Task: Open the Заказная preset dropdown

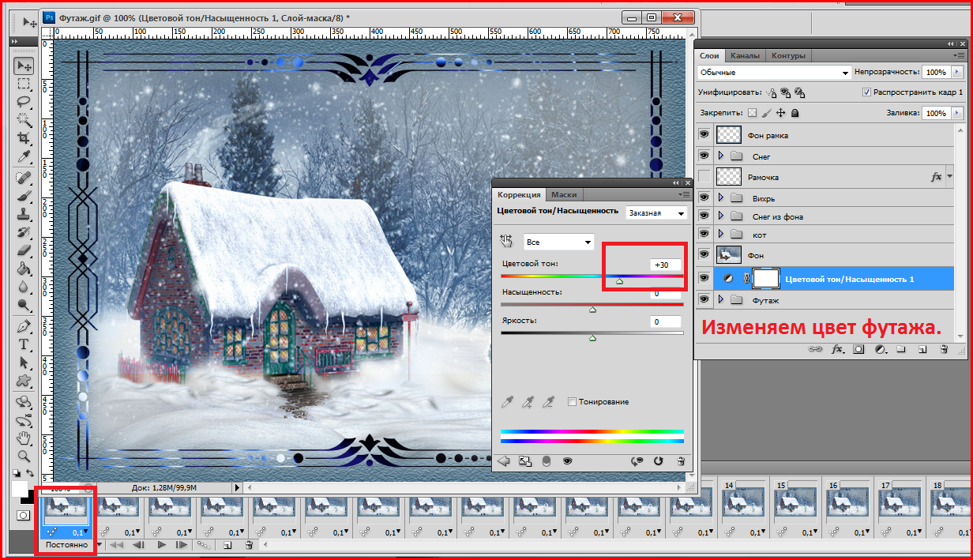Action: (x=656, y=213)
